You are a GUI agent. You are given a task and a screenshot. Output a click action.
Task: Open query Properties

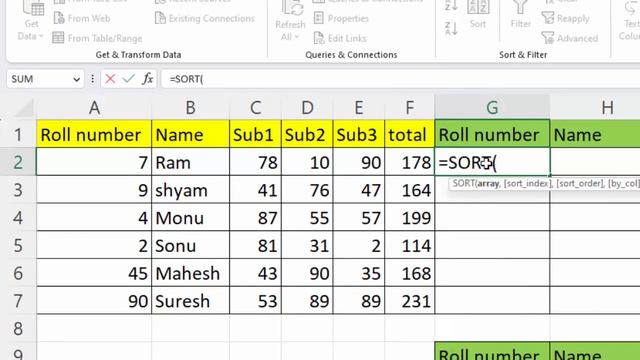point(341,18)
